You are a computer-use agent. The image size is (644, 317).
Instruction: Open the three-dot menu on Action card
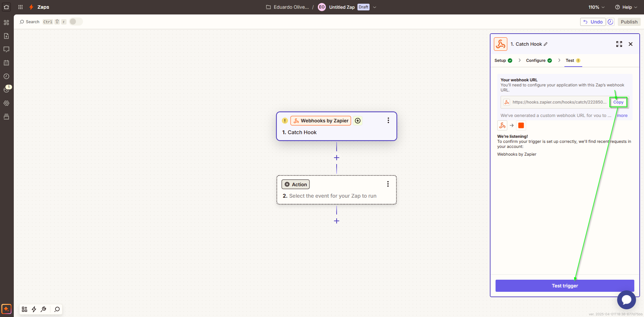click(388, 184)
